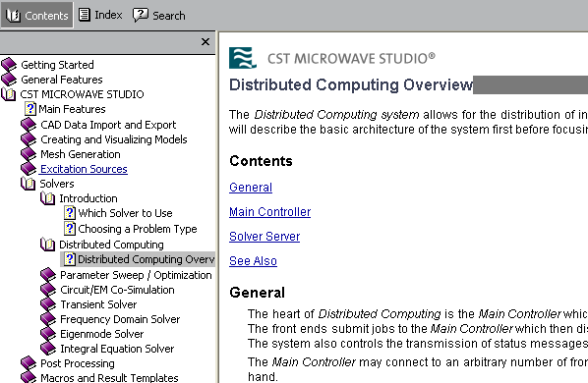The height and width of the screenshot is (383, 588).
Task: Select the Distributed Computing folder entry
Action: coord(112,245)
